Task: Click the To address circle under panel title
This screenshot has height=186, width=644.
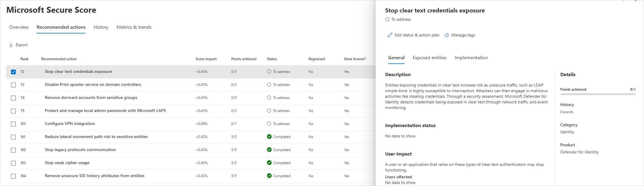Action: click(387, 20)
